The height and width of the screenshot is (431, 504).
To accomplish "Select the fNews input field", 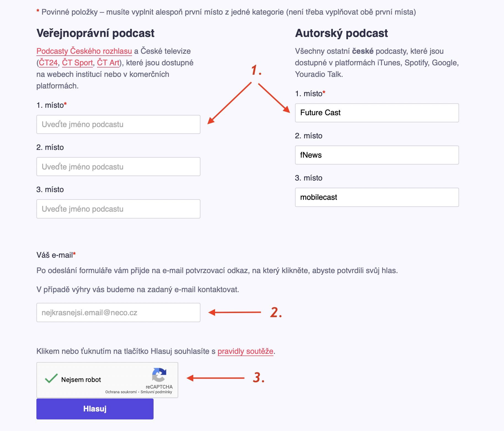I will (376, 155).
